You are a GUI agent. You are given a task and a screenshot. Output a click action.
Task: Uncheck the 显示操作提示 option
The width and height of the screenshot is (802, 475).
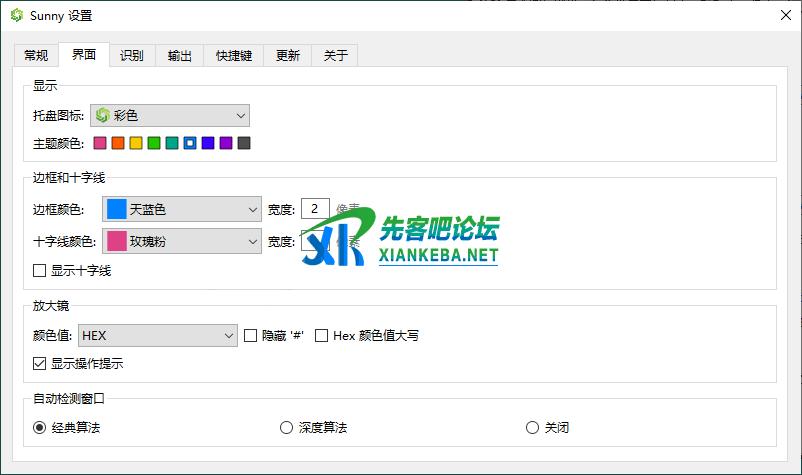[x=40, y=363]
